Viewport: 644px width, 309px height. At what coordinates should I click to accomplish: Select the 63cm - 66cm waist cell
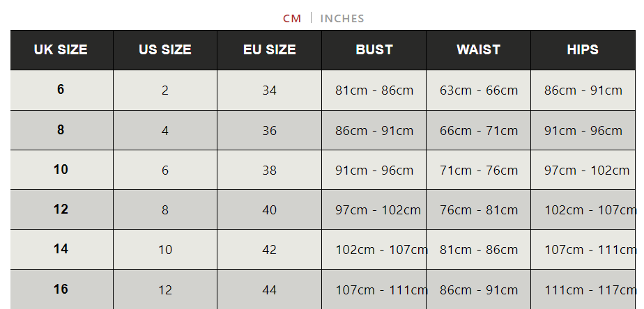pyautogui.click(x=479, y=90)
